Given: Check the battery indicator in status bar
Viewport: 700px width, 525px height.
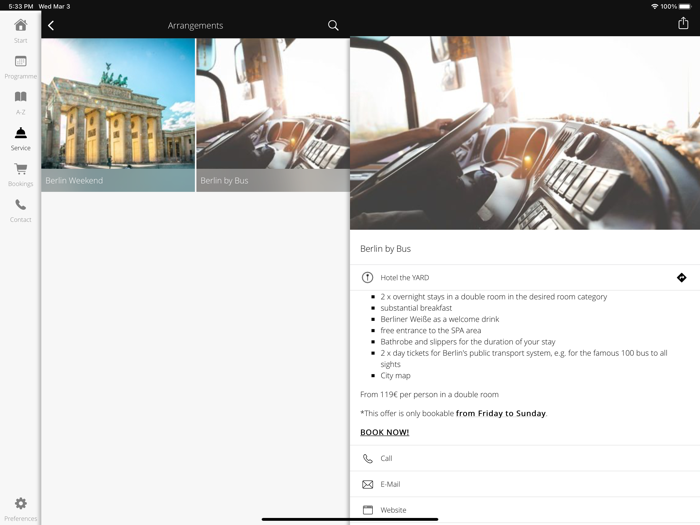Looking at the screenshot, I should [x=685, y=6].
